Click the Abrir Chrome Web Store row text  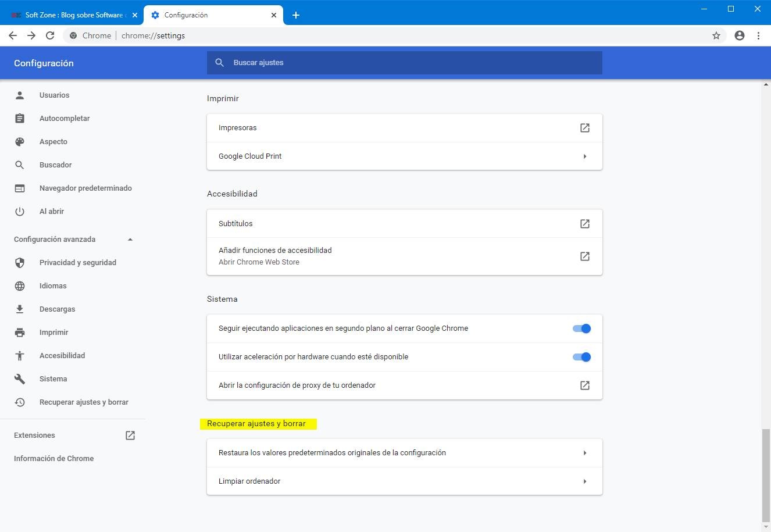click(x=259, y=262)
